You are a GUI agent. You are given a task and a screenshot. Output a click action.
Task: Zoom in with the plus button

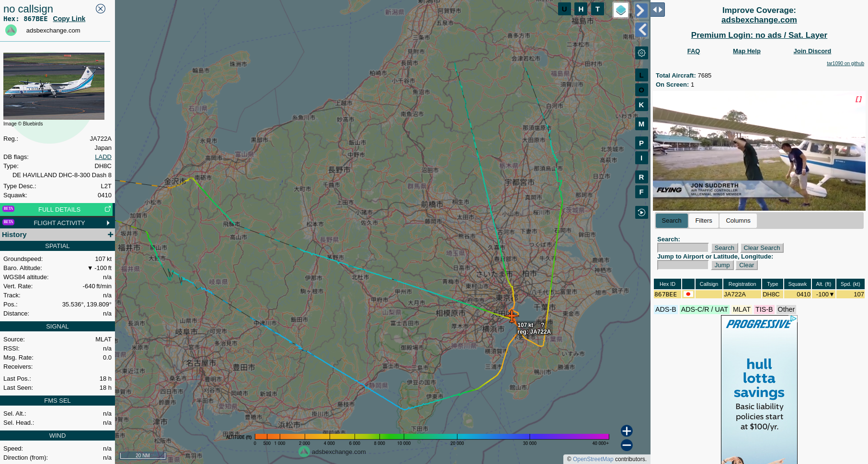627,431
